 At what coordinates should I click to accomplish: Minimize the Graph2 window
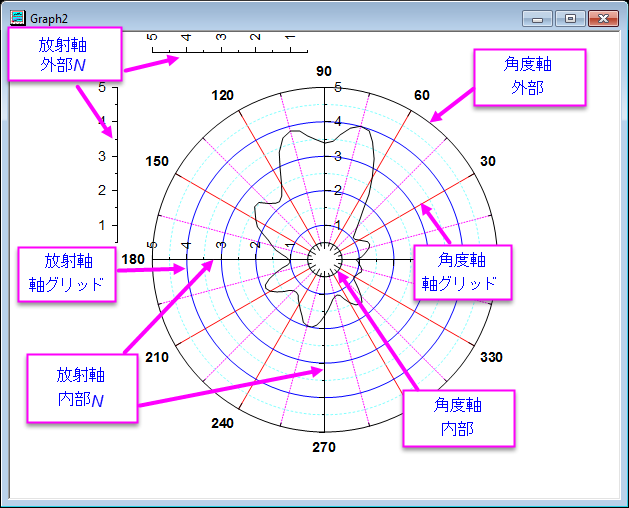[538, 19]
